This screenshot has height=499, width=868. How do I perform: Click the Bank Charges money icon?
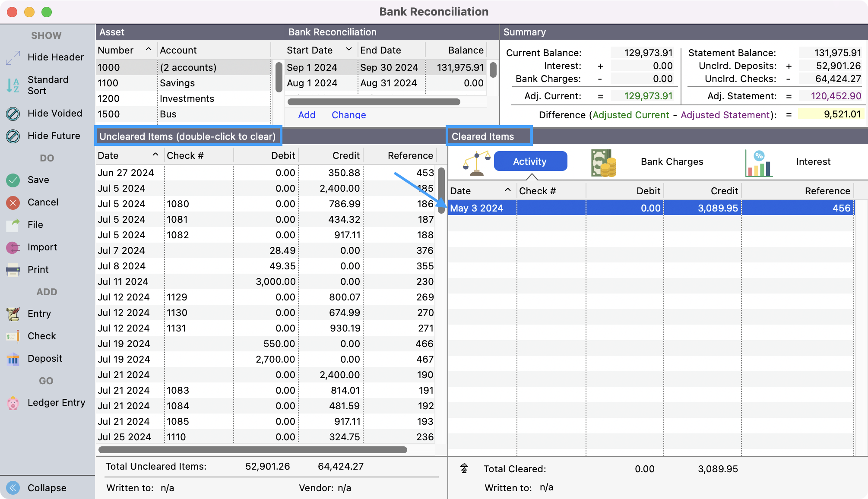click(x=603, y=162)
